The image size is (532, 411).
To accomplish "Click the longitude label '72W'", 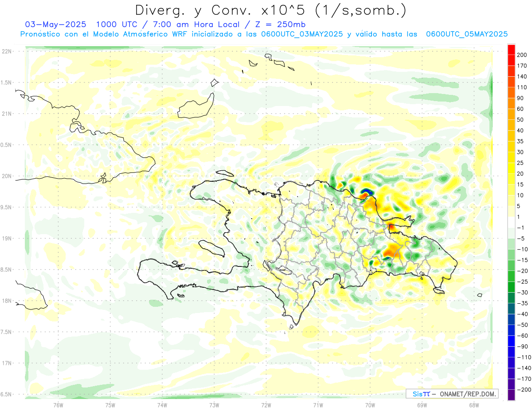I will coord(266,405).
